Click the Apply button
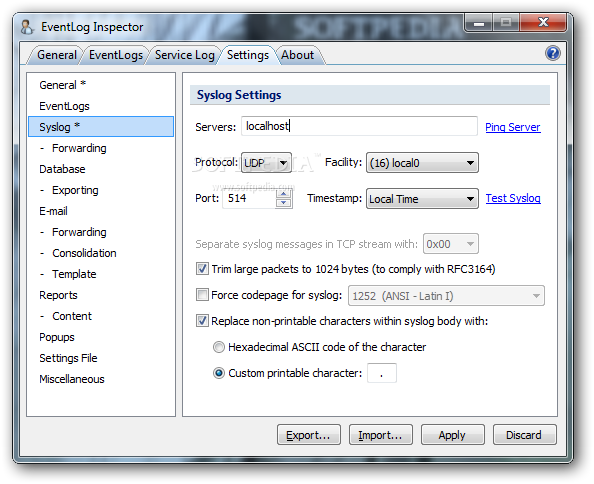The image size is (594, 484). 453,435
